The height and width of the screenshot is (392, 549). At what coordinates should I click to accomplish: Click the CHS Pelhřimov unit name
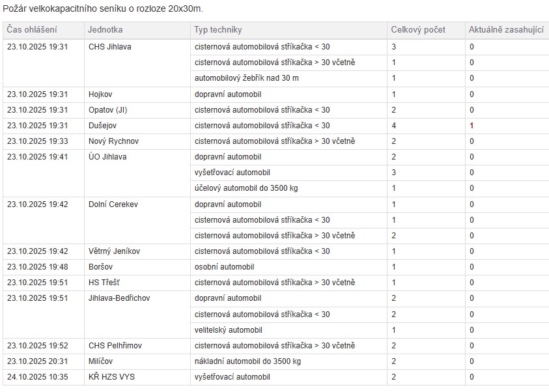point(115,346)
